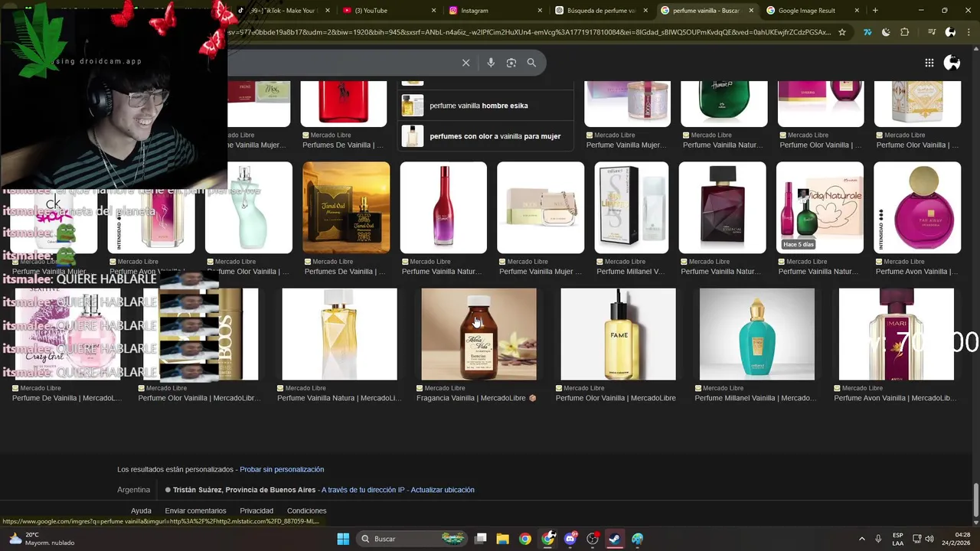The image size is (980, 551).
Task: Close the Instagram tab
Action: click(541, 11)
